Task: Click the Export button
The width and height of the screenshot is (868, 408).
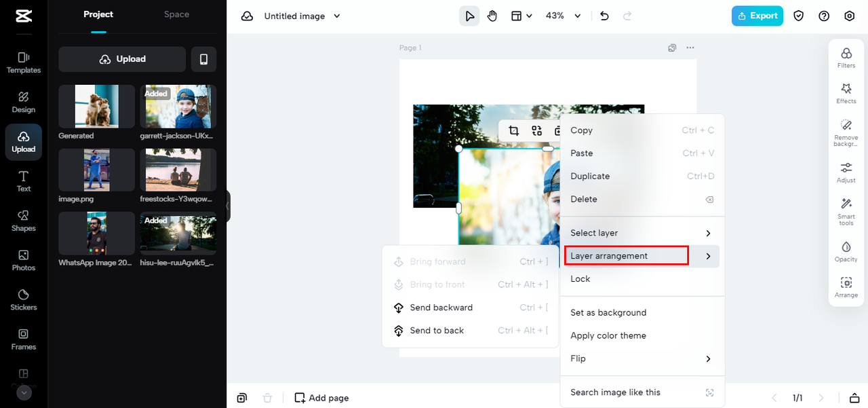Action: tap(757, 16)
